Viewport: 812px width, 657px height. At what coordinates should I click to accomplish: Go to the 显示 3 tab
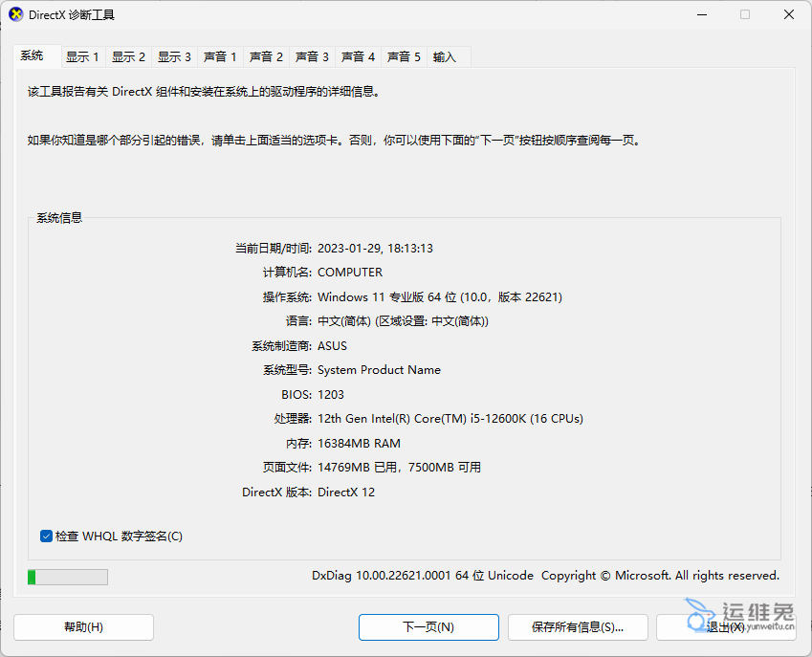click(x=174, y=57)
